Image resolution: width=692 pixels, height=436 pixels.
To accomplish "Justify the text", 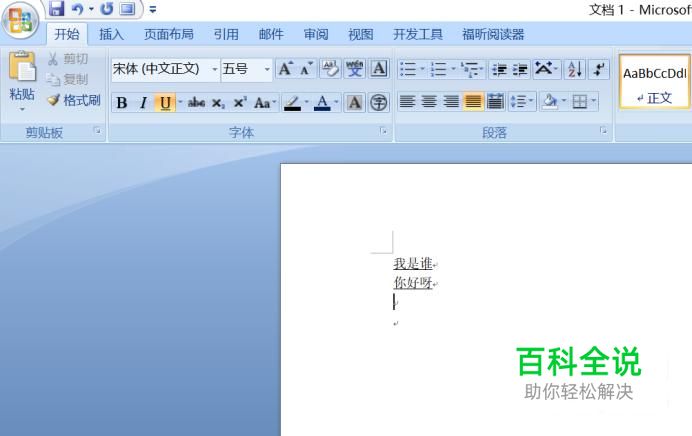I will [x=473, y=102].
